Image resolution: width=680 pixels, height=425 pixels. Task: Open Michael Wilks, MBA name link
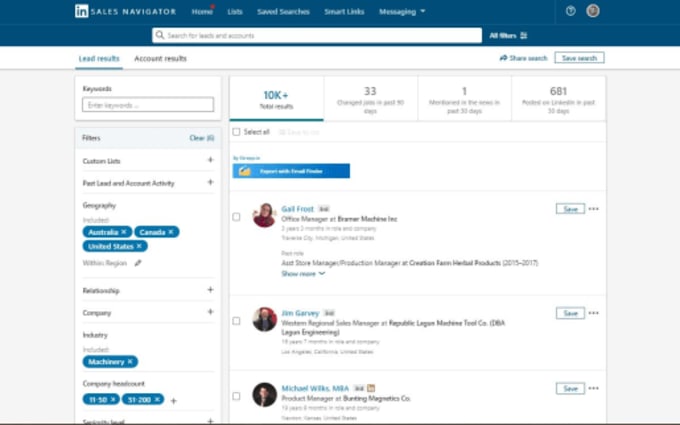pyautogui.click(x=315, y=388)
